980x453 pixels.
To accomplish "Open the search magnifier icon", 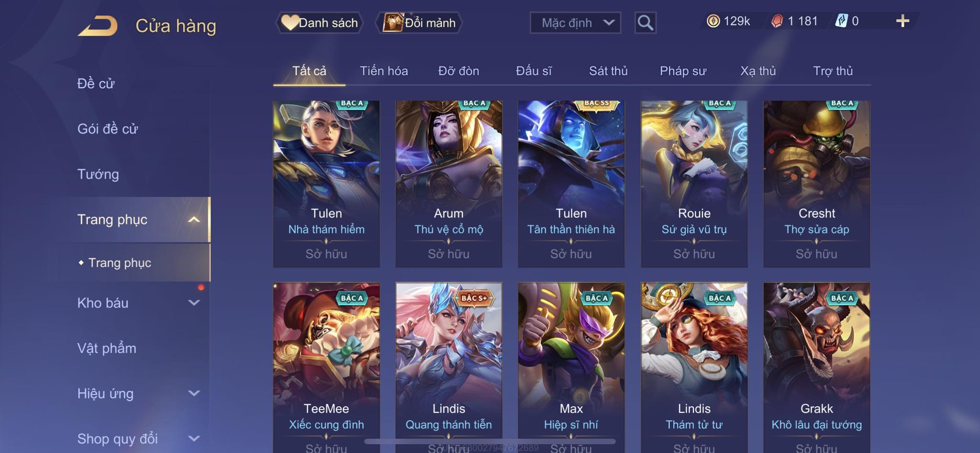I will pos(645,23).
